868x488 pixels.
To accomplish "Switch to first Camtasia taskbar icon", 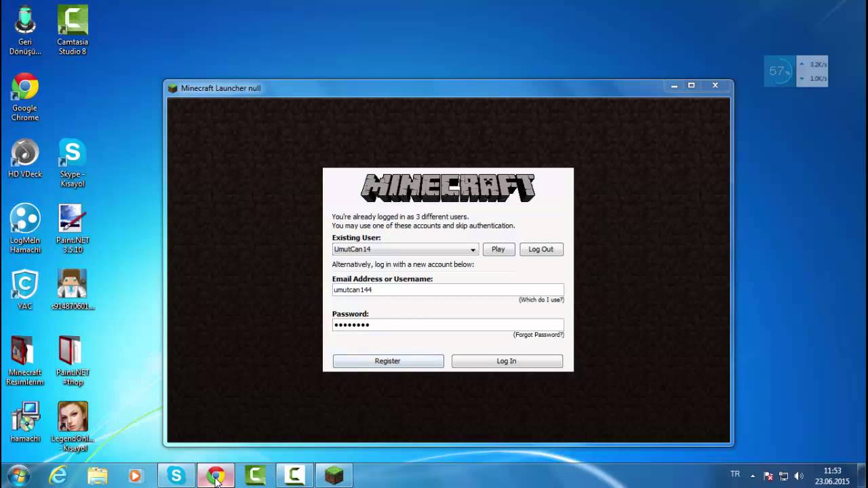I will 255,475.
